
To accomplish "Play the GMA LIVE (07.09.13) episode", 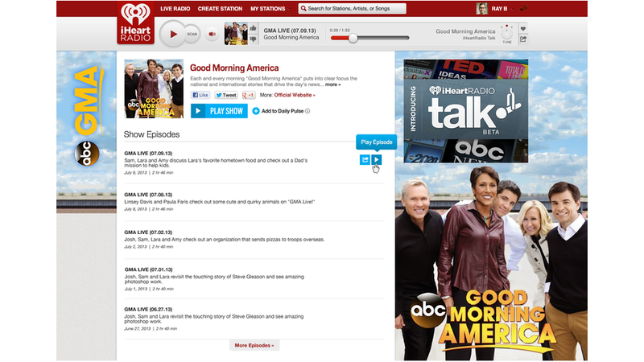I will [x=376, y=159].
